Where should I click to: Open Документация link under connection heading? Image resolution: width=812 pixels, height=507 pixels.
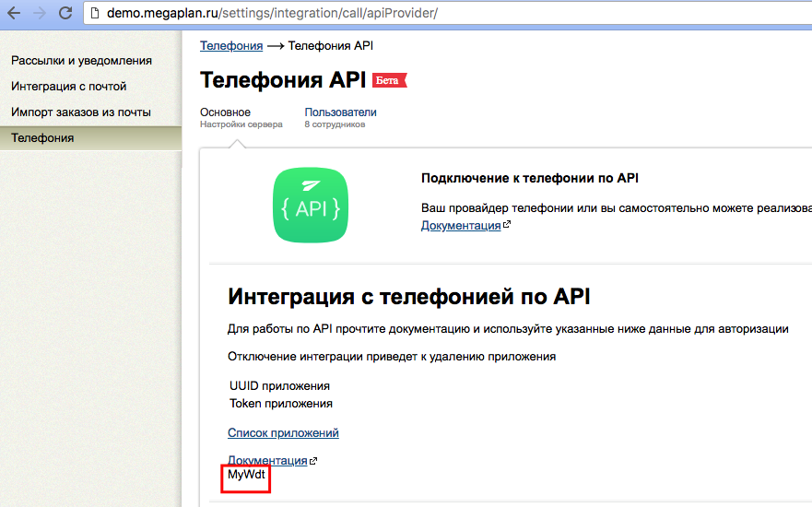point(461,226)
